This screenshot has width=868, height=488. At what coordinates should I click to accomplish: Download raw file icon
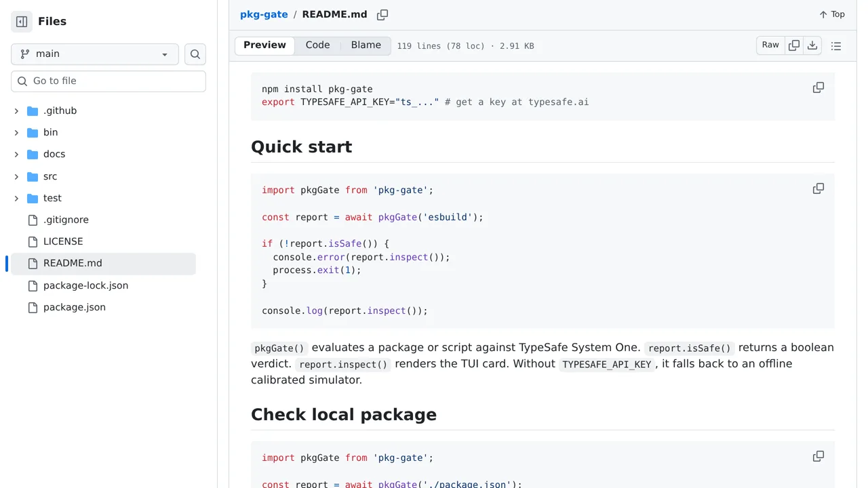pyautogui.click(x=812, y=45)
